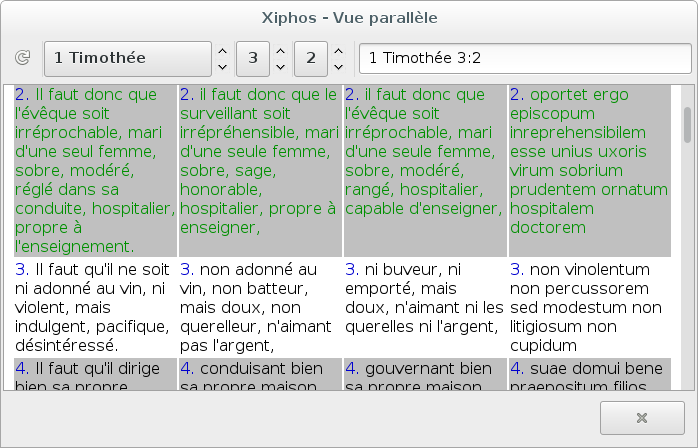The width and height of the screenshot is (698, 448).
Task: Increase chapter with its up arrow
Action: click(x=280, y=51)
